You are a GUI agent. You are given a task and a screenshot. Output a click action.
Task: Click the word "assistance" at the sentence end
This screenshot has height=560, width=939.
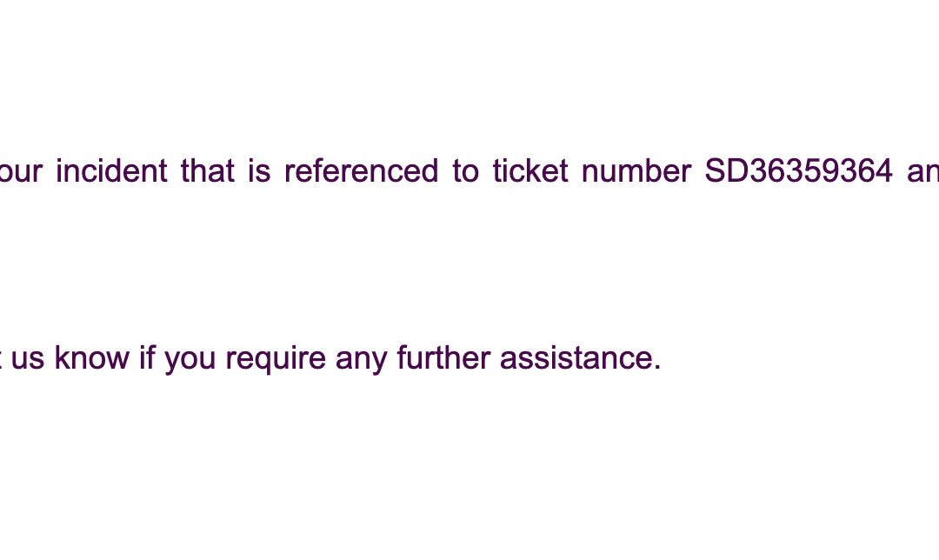575,357
